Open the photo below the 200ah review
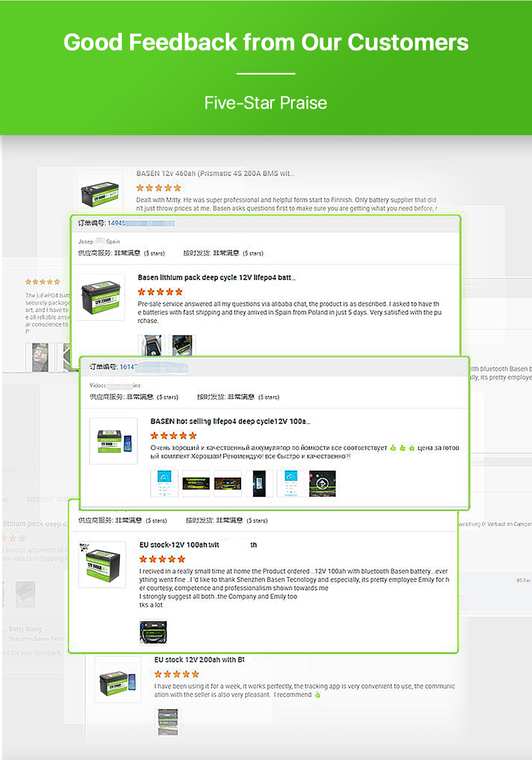This screenshot has width=532, height=760. 168,722
